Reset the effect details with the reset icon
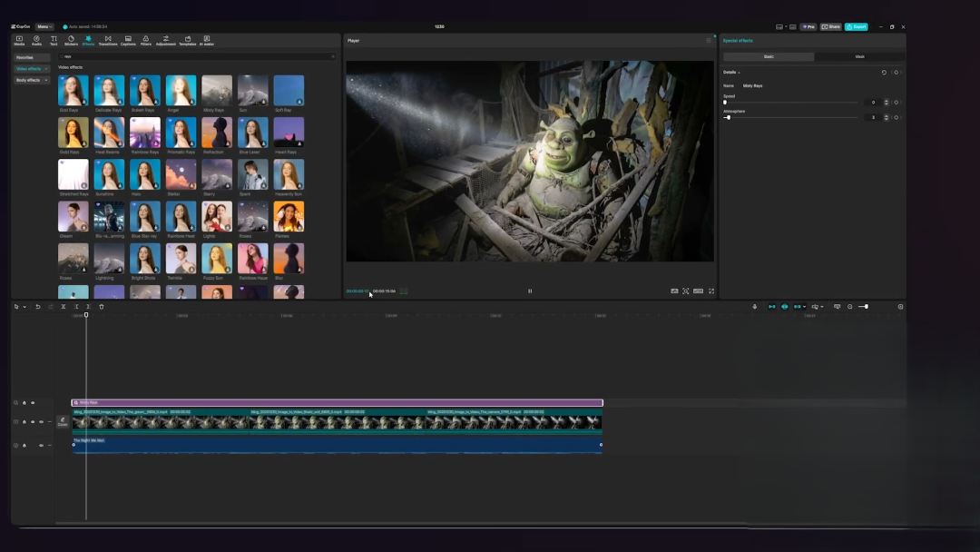This screenshot has height=552, width=980. (884, 72)
